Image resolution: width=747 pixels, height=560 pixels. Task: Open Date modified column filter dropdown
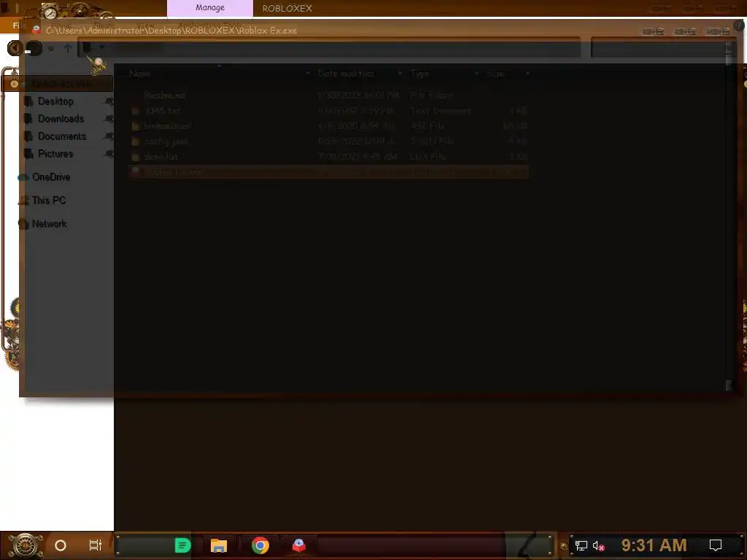[x=400, y=74]
